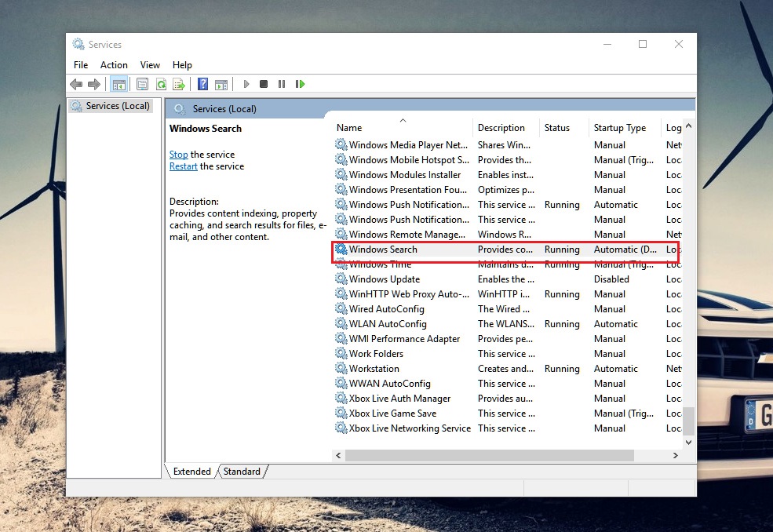This screenshot has width=773, height=532.
Task: Click the horizontal scrollbar thumb
Action: click(x=490, y=456)
